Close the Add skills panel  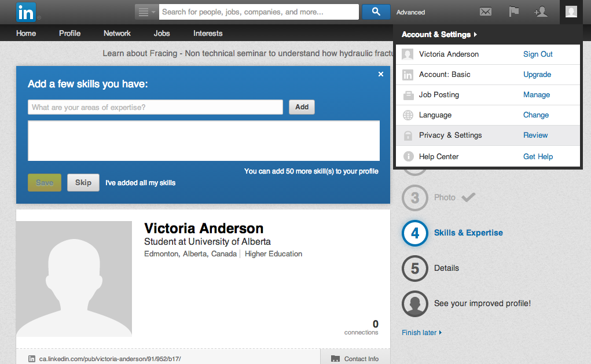[381, 74]
